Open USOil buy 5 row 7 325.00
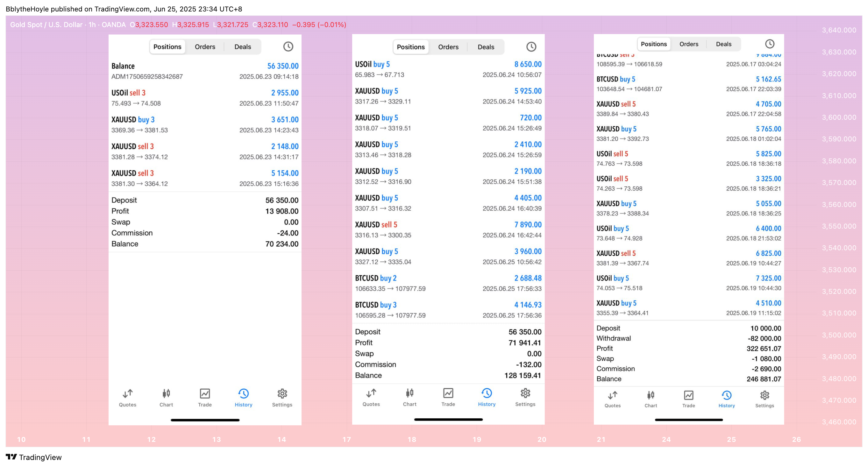 click(x=689, y=283)
